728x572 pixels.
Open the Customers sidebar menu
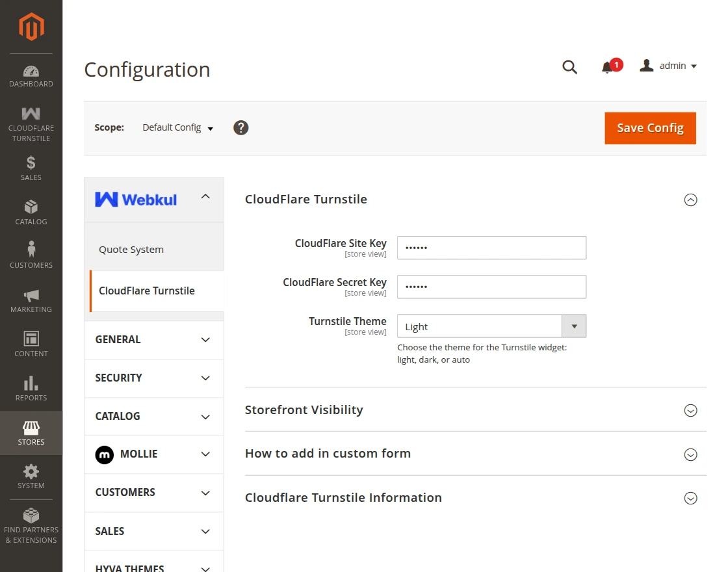[x=31, y=256]
